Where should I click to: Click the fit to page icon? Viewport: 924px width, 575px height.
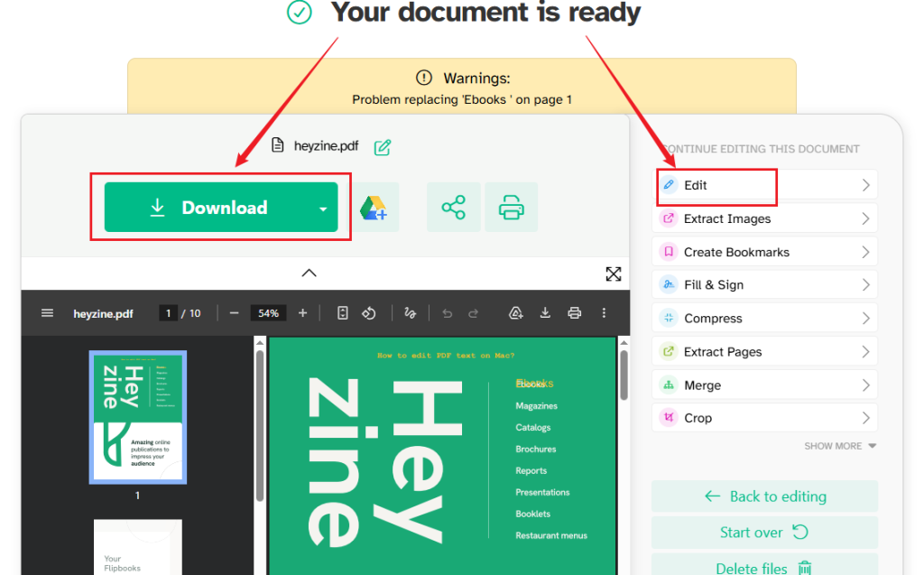click(x=342, y=313)
